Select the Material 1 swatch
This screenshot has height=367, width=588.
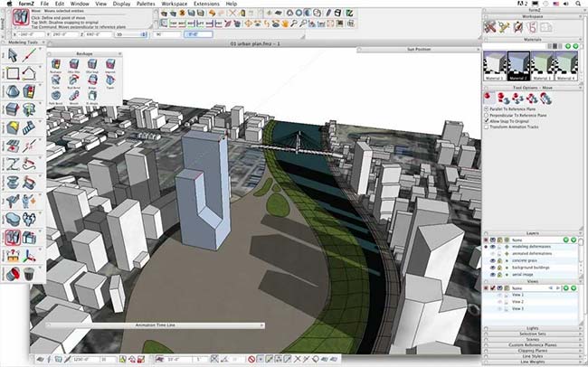click(495, 66)
